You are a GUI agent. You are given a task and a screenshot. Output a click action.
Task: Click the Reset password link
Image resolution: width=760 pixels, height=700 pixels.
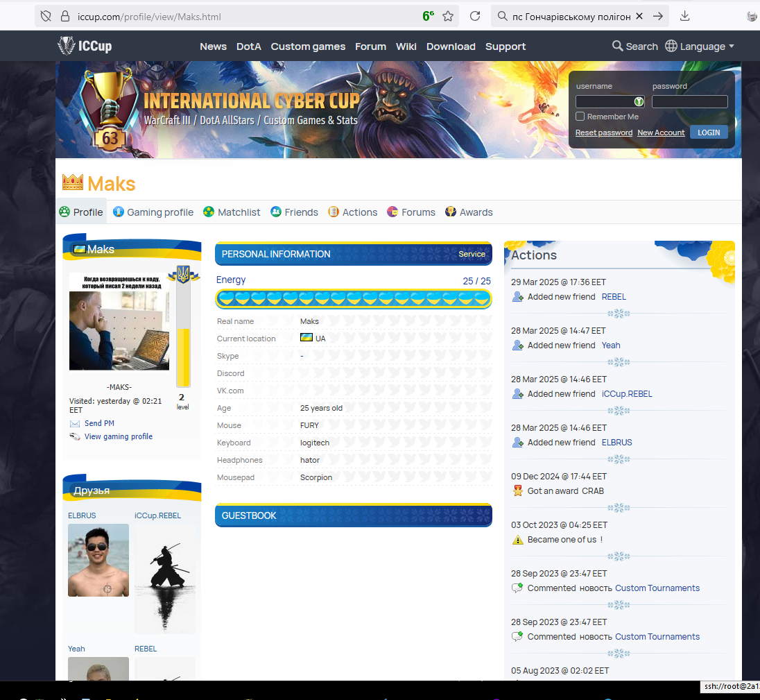click(x=604, y=133)
